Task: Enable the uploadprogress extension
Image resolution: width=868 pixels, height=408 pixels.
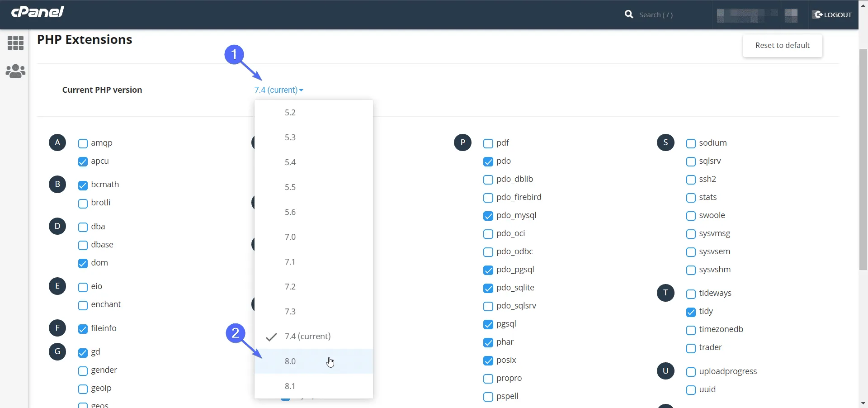Action: pos(691,372)
